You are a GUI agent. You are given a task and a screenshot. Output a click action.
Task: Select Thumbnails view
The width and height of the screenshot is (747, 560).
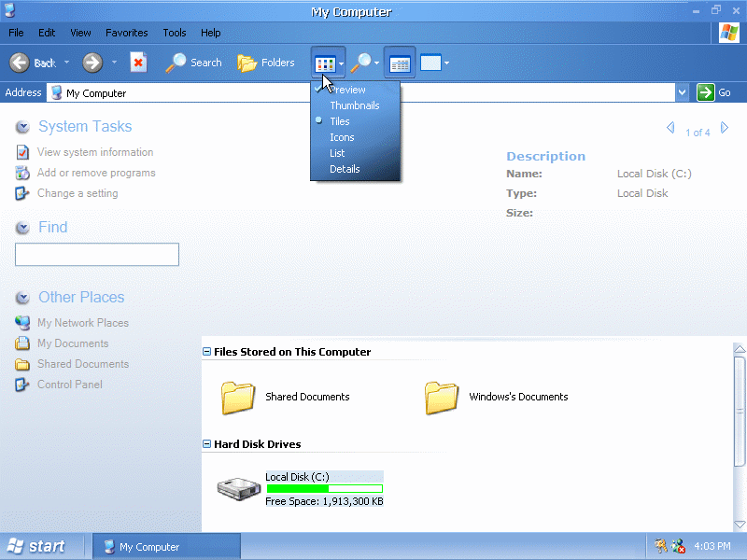pyautogui.click(x=356, y=105)
